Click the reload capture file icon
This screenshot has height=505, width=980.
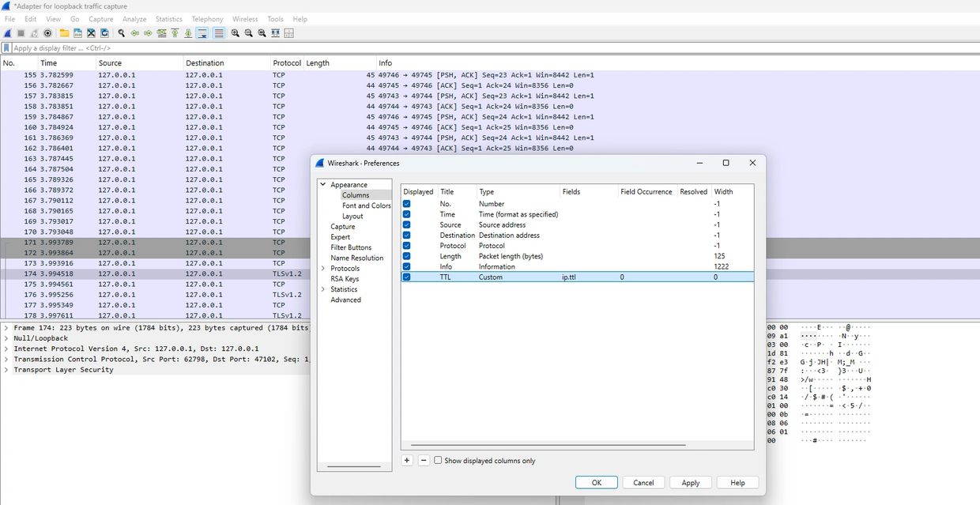[x=104, y=33]
